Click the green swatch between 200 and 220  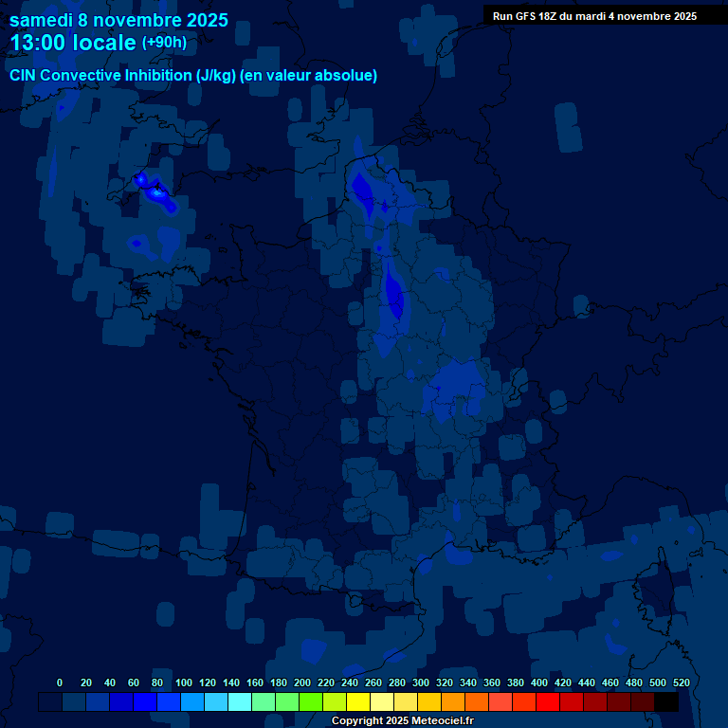(311, 701)
